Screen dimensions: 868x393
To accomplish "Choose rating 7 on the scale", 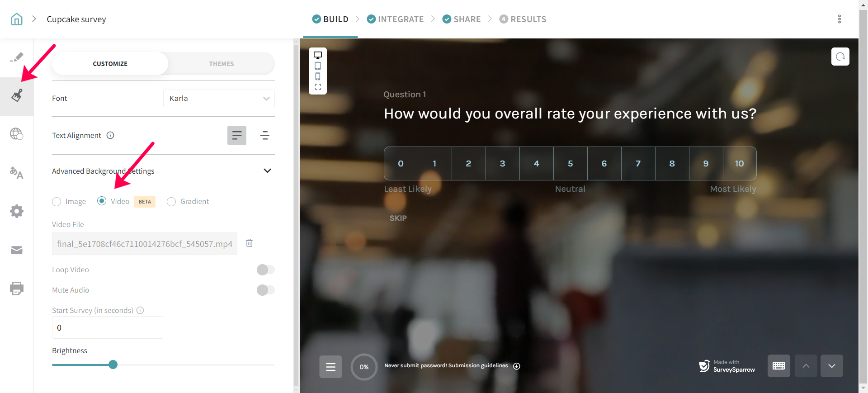I will (638, 164).
